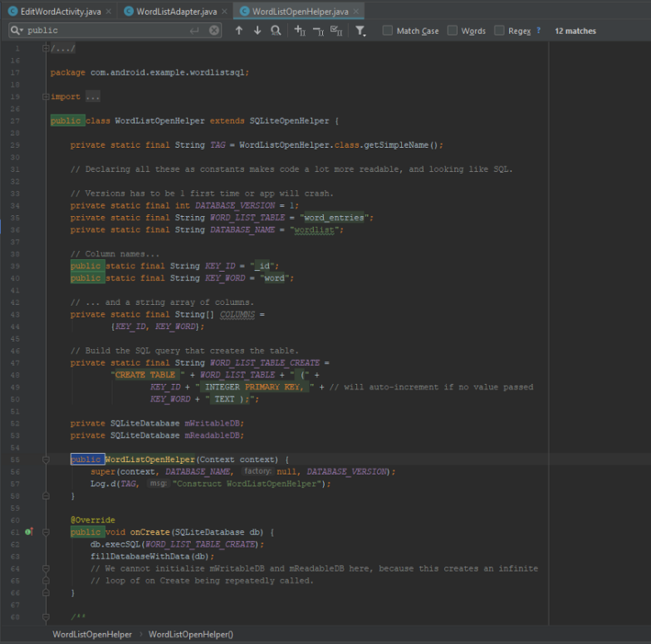The width and height of the screenshot is (651, 644).
Task: Click the 'public' match before void onCreate
Action: [x=88, y=532]
